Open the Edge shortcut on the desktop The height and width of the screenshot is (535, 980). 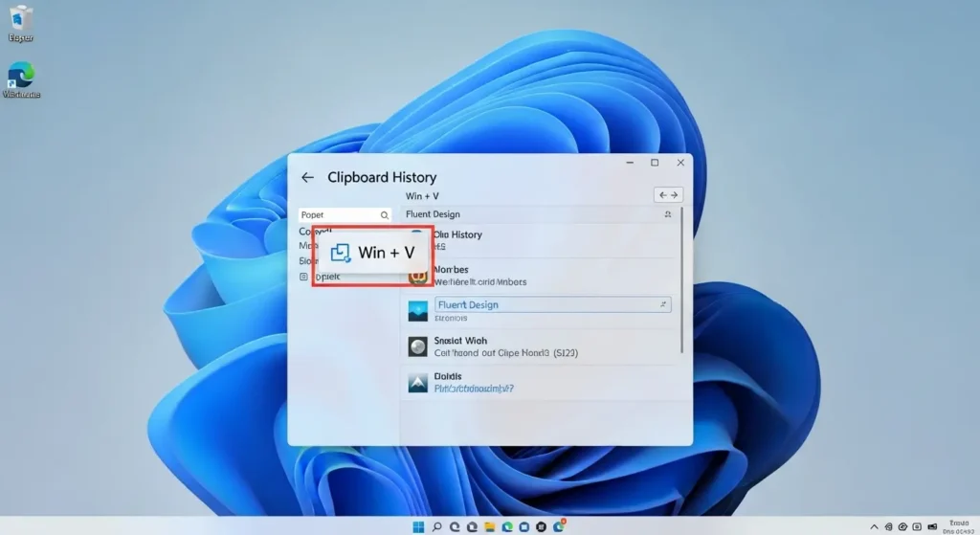click(x=21, y=80)
